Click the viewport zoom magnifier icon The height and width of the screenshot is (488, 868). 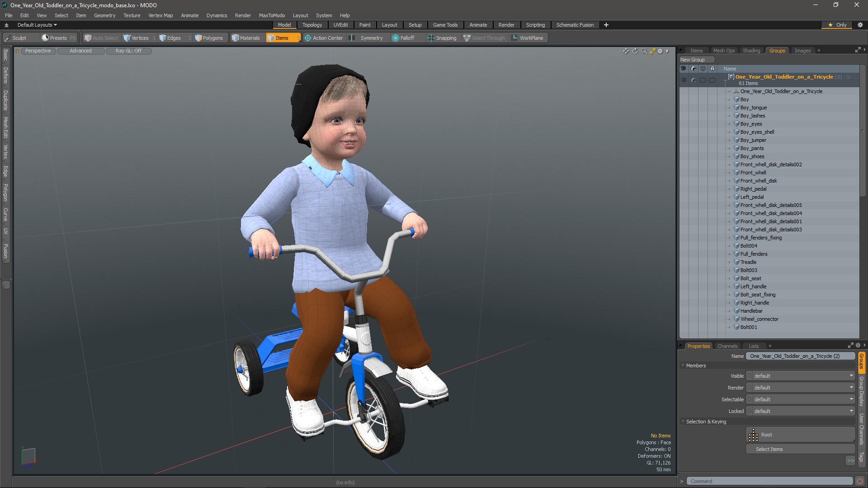(644, 51)
